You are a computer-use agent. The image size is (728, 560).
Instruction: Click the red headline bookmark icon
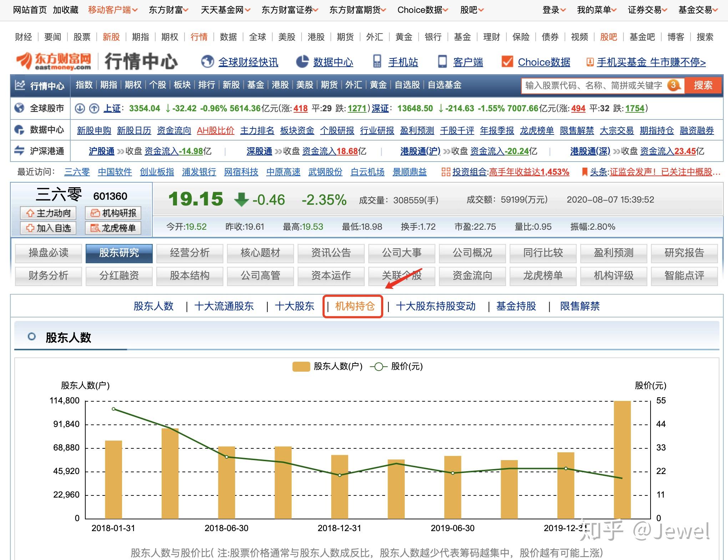click(585, 172)
